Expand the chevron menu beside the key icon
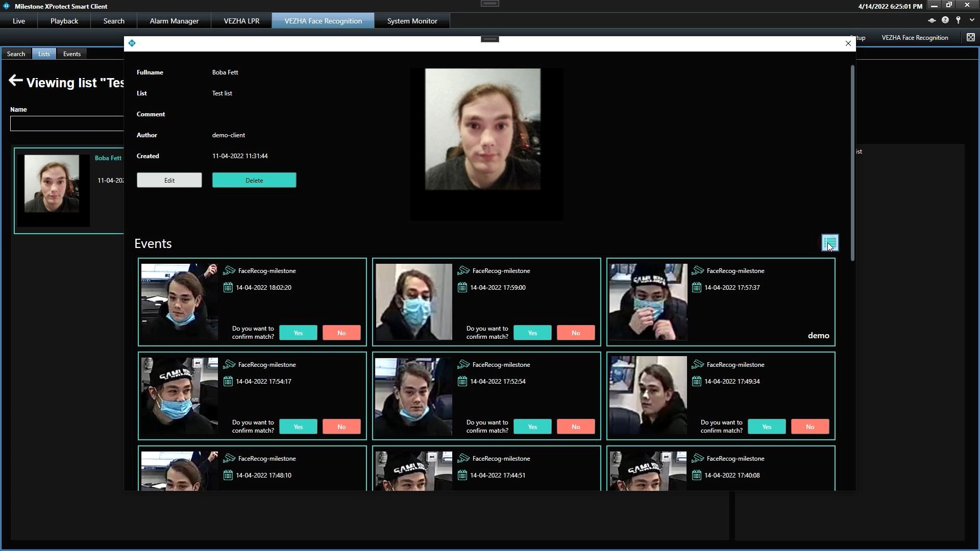 point(972,20)
